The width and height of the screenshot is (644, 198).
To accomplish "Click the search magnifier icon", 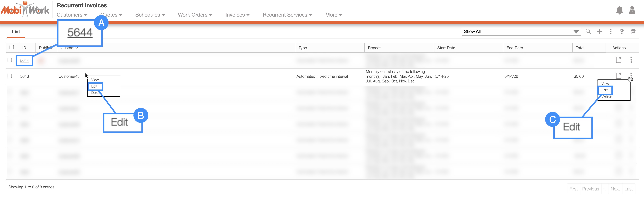I will [588, 31].
